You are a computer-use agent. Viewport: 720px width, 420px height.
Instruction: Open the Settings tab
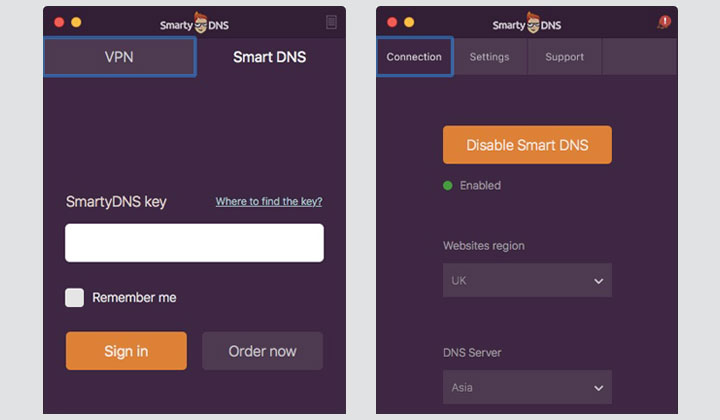click(x=489, y=57)
